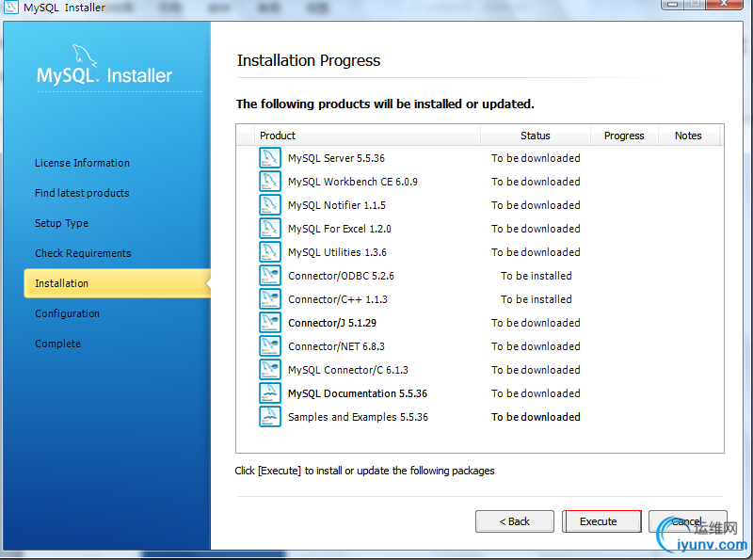The height and width of the screenshot is (560, 753).
Task: Click the 'Connector/C++ 1.1.3' product name
Action: click(338, 299)
